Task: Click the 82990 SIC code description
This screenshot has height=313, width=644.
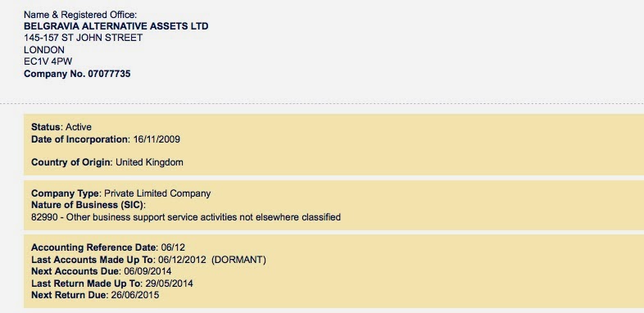Action: 186,217
